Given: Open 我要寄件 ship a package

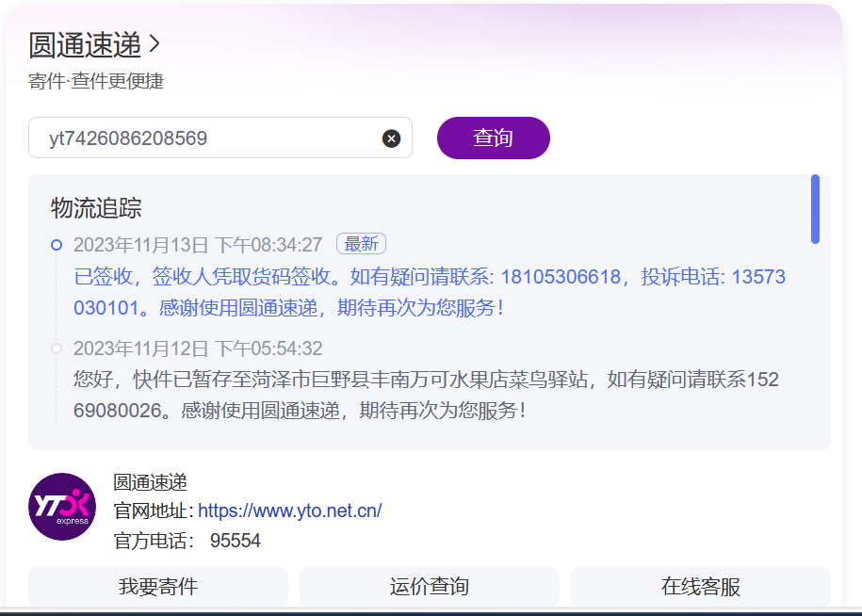Looking at the screenshot, I should (158, 586).
